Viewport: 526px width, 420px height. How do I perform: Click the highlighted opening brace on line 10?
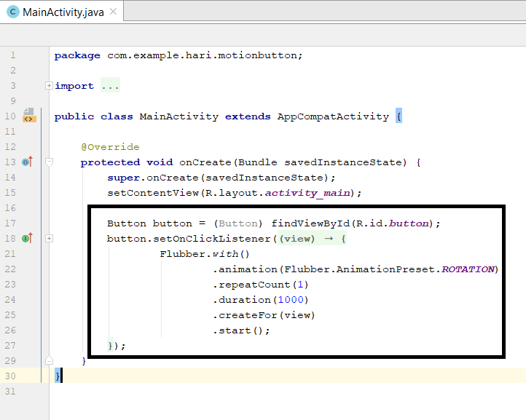399,116
